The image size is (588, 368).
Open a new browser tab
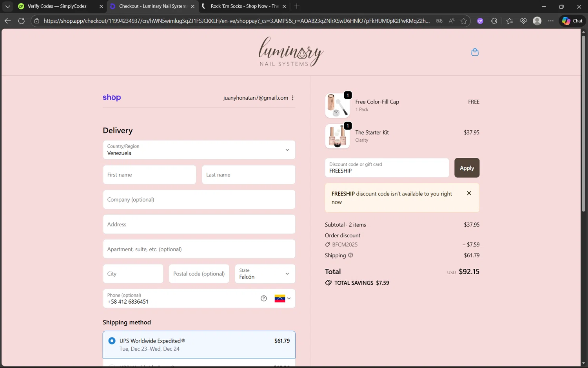(297, 6)
